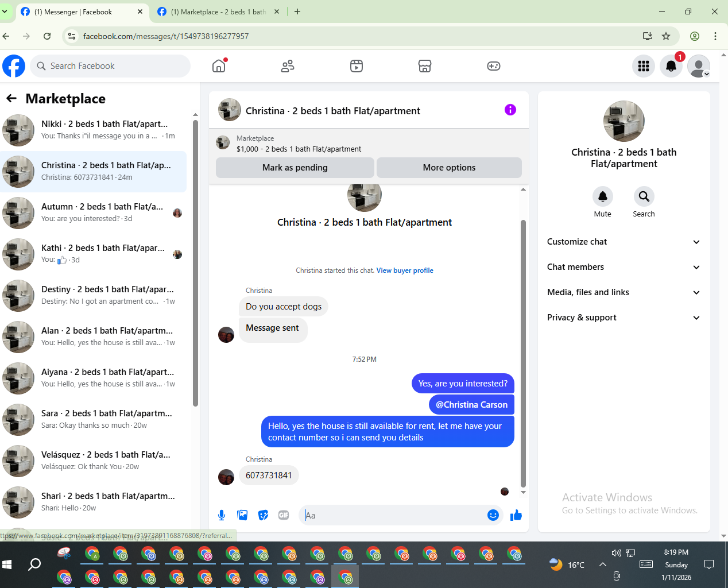Viewport: 728px width, 588px height.
Task: Open Velásquez conversation in list
Action: 94,461
